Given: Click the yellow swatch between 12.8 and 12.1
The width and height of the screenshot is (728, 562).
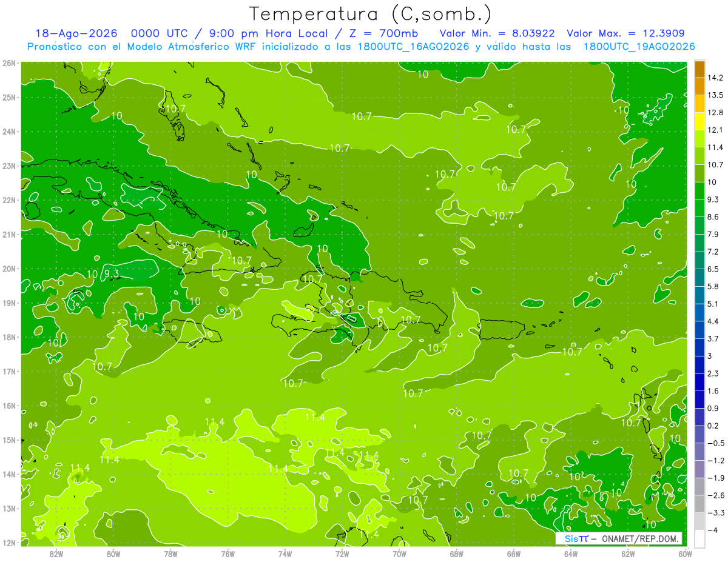Looking at the screenshot, I should [699, 121].
